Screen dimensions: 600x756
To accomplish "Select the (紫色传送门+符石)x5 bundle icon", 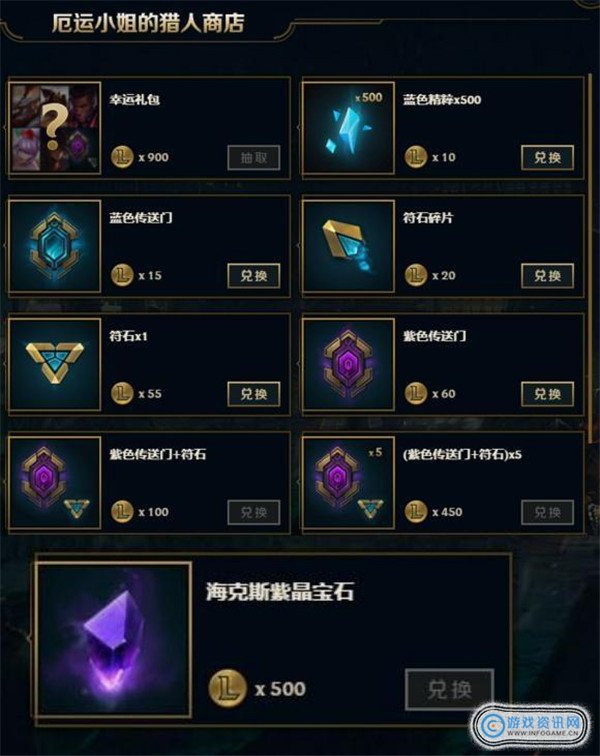I will point(348,482).
